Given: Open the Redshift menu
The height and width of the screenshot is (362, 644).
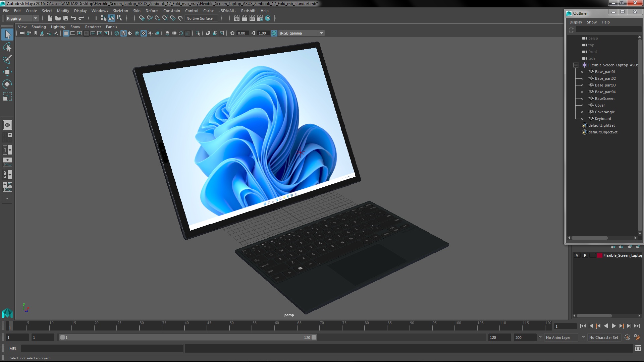Looking at the screenshot, I should pyautogui.click(x=248, y=11).
